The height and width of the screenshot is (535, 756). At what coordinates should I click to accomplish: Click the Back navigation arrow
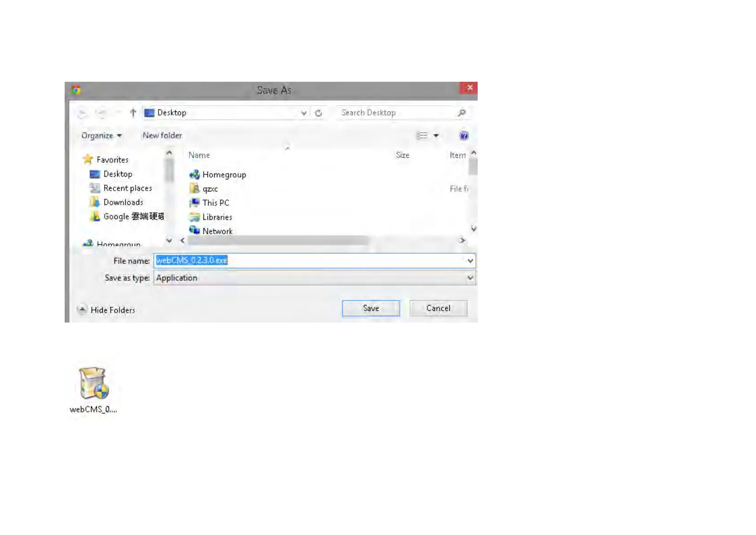[82, 113]
